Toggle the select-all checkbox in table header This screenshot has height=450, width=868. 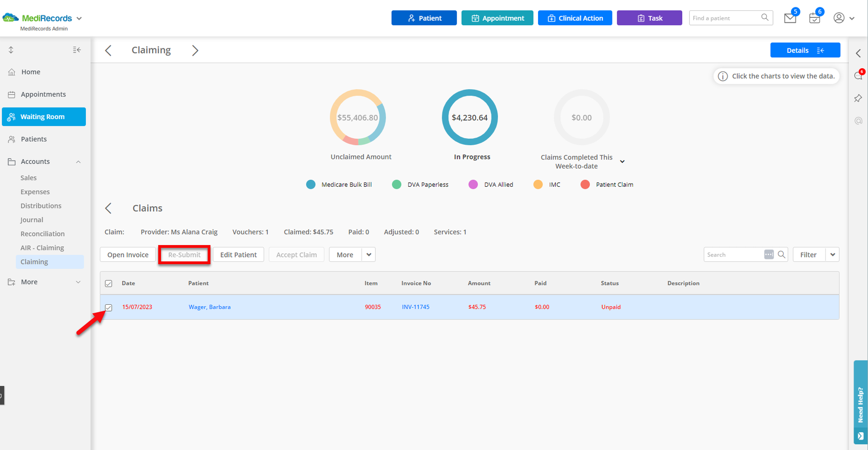(x=109, y=284)
